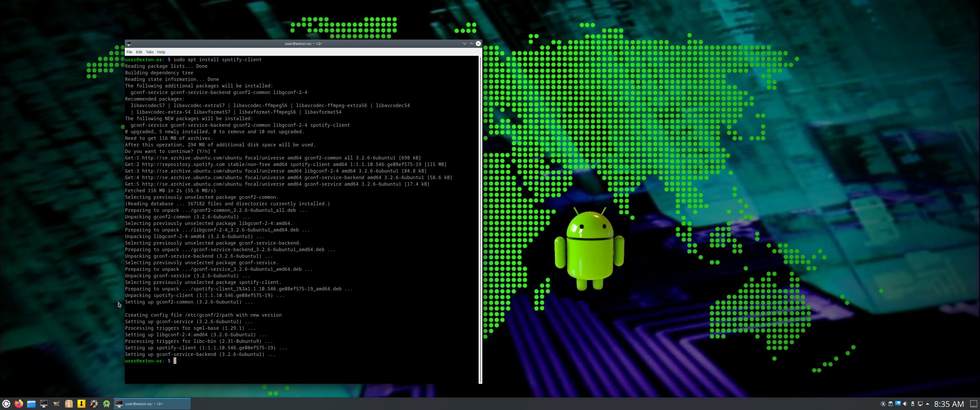Image resolution: width=980 pixels, height=410 pixels.
Task: Expand hidden system tray icons arrow
Action: (x=927, y=403)
